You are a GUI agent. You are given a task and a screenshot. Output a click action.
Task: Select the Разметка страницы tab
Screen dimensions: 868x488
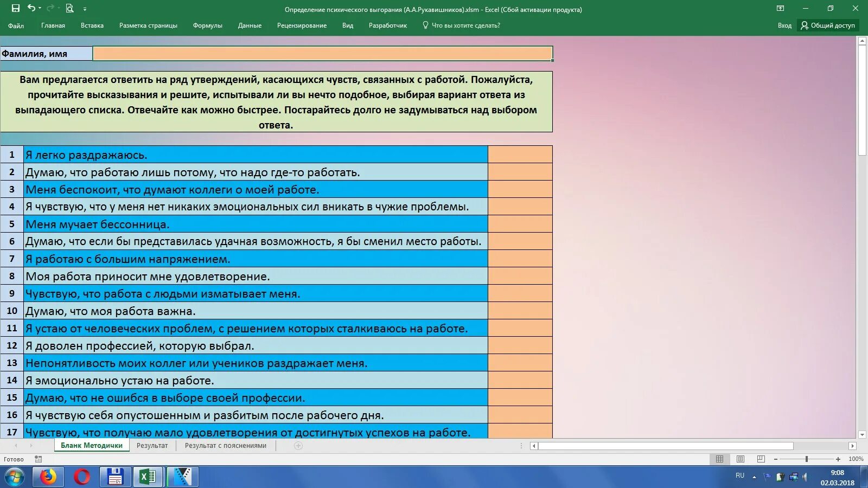tap(148, 25)
